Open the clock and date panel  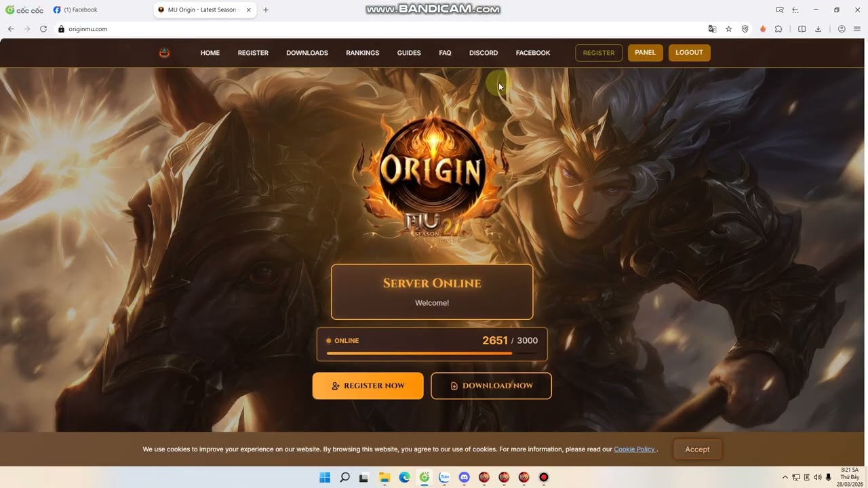tap(850, 477)
